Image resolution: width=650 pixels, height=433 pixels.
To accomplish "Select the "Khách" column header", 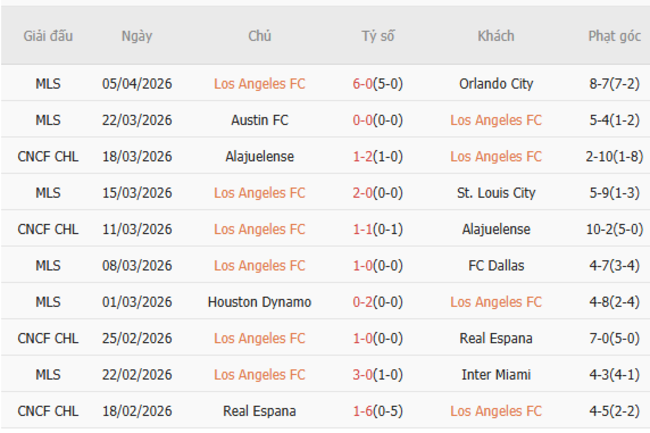I will click(x=496, y=36).
